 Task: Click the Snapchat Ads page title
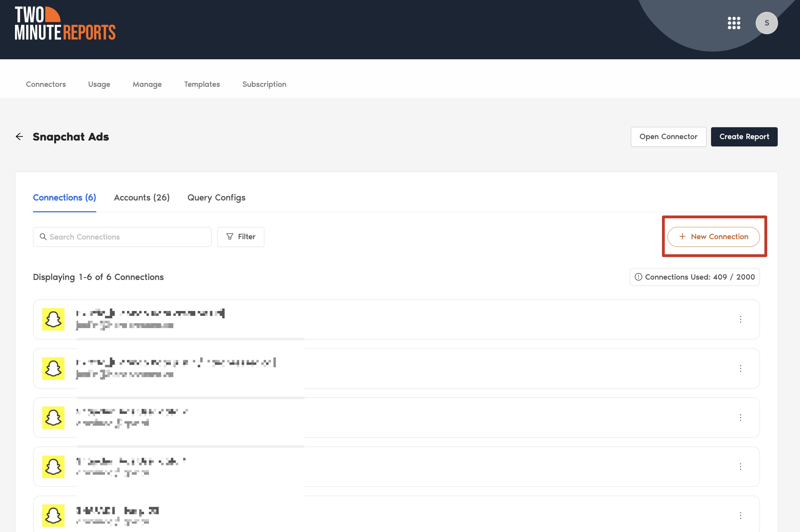coord(71,137)
